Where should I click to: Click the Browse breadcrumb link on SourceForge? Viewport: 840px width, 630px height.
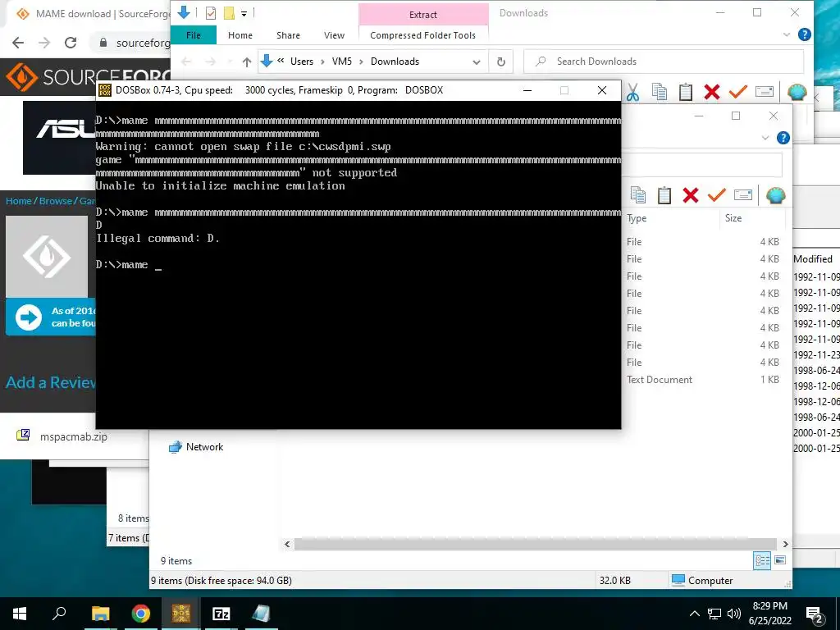[x=55, y=201]
